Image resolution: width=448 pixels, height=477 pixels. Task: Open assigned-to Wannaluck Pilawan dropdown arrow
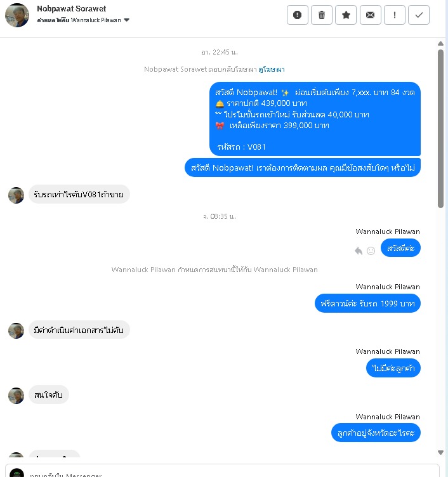click(x=127, y=20)
